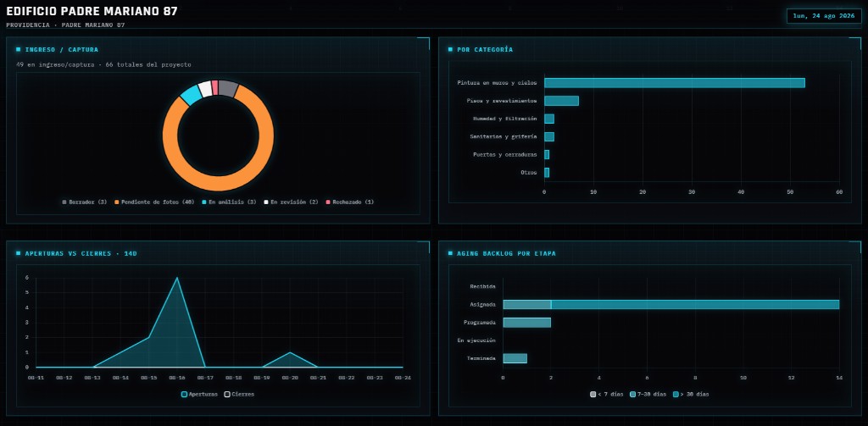Click the Sanitarios y grifería bar
The image size is (868, 426).
[549, 136]
